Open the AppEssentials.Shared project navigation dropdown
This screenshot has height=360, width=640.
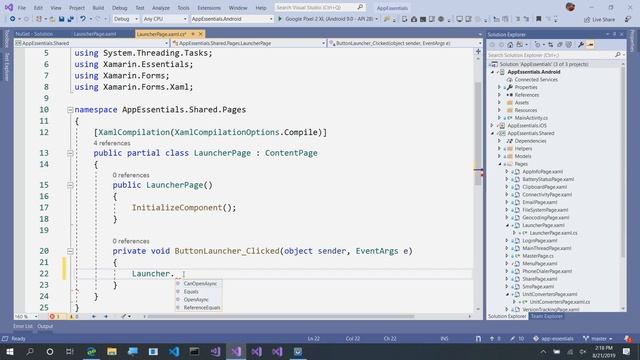[x=92, y=43]
